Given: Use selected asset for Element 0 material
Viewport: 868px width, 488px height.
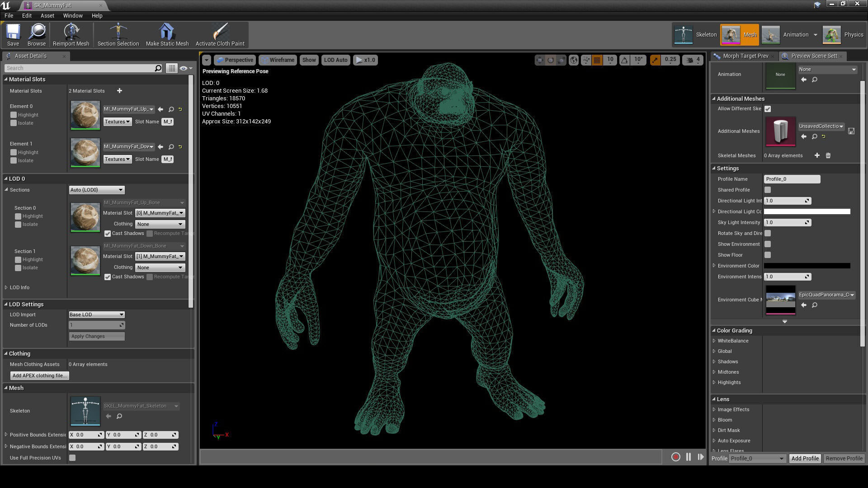Looking at the screenshot, I should point(160,109).
